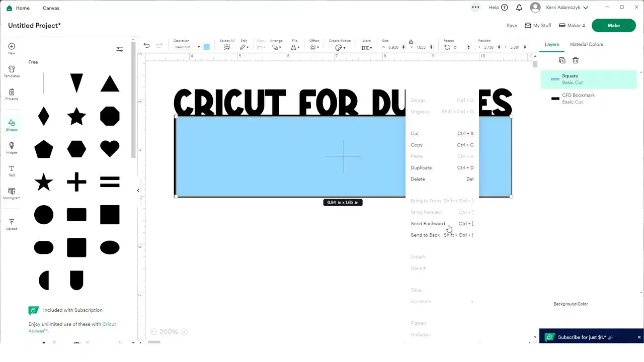Open the notifications bell

519,8
